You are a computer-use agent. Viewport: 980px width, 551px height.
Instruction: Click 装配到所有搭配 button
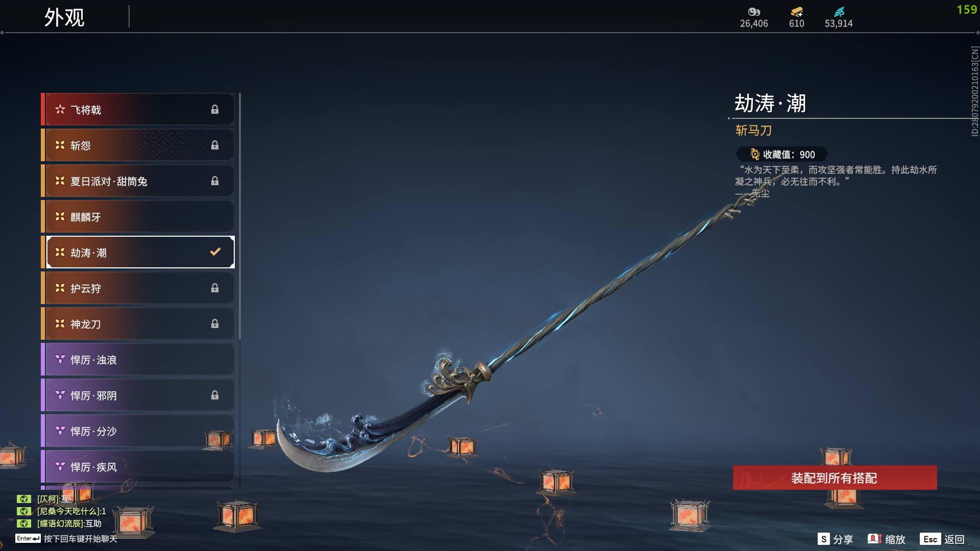(x=835, y=478)
